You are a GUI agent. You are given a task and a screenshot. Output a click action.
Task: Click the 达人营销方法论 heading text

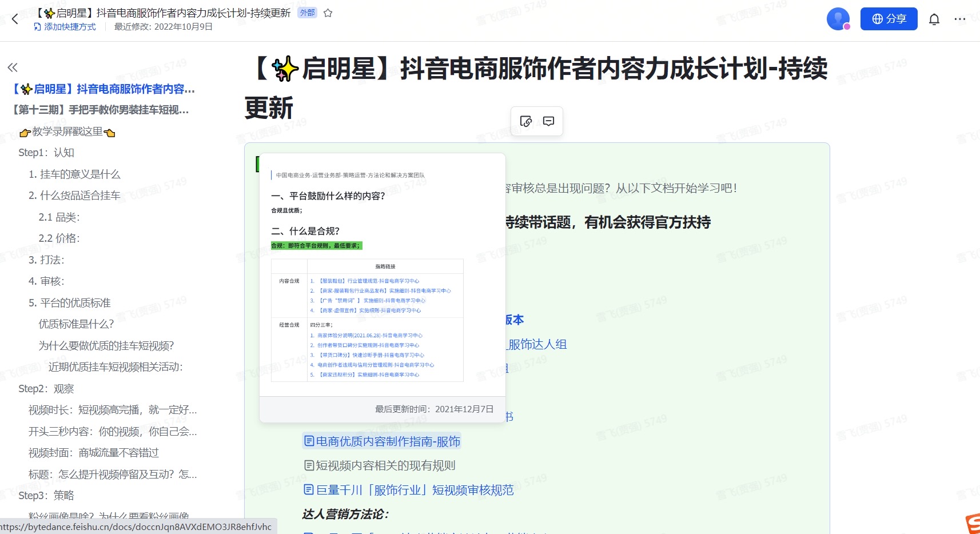346,515
